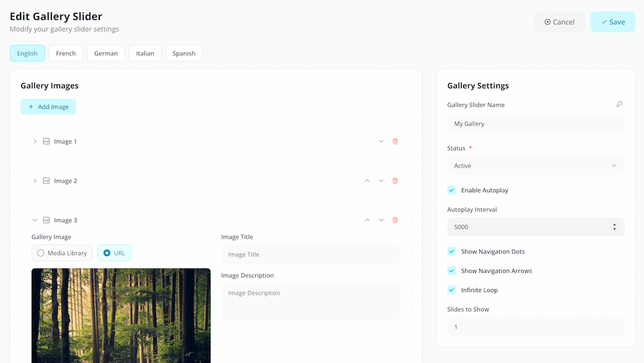Expand the Image 2 row

(35, 181)
